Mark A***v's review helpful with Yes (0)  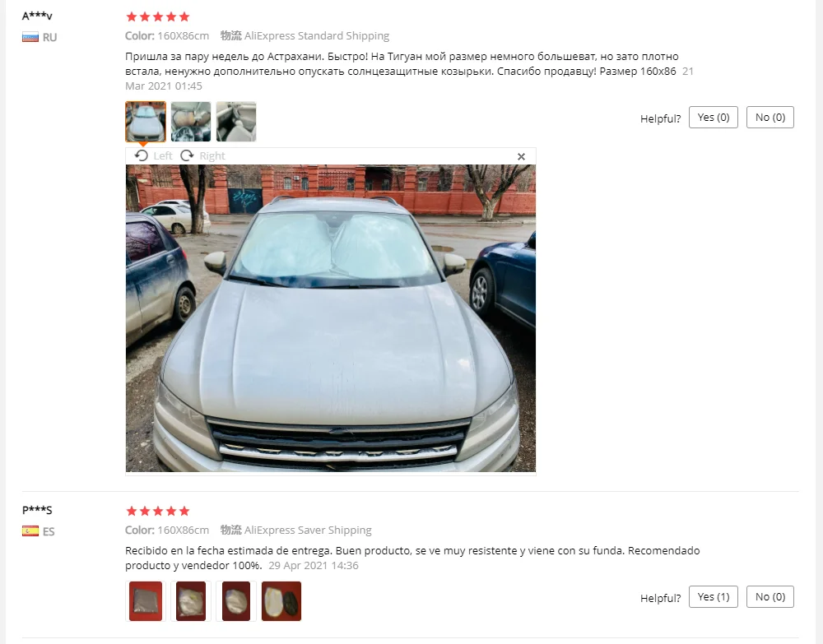point(714,118)
